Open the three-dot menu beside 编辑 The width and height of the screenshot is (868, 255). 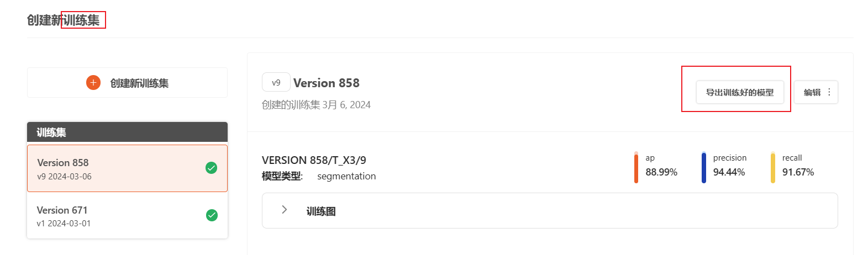(829, 92)
